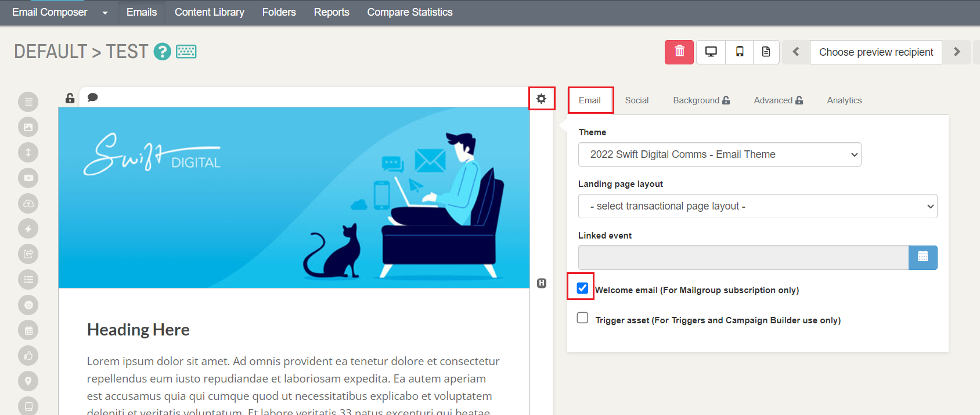
Task: Open linked event calendar picker
Action: tap(923, 257)
